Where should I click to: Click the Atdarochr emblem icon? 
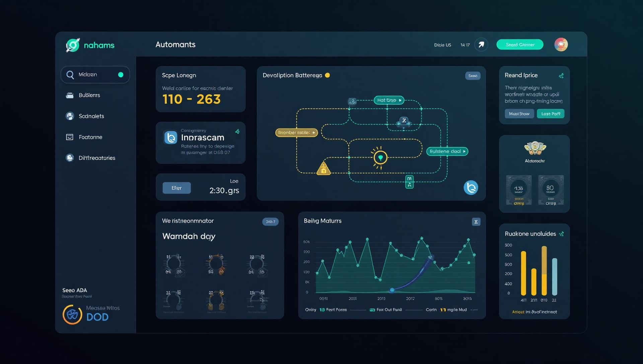coord(535,148)
